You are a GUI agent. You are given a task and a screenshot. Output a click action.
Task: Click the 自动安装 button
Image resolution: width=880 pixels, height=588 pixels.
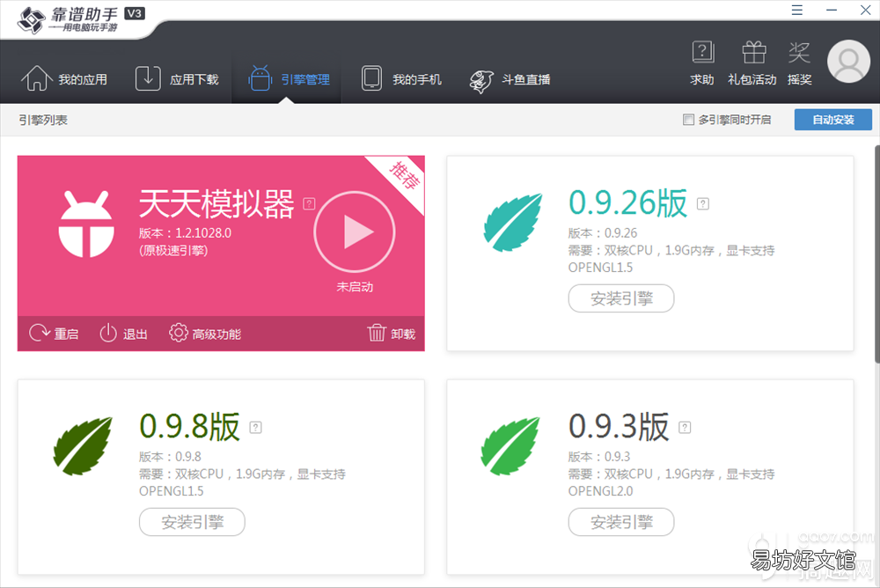(x=832, y=120)
